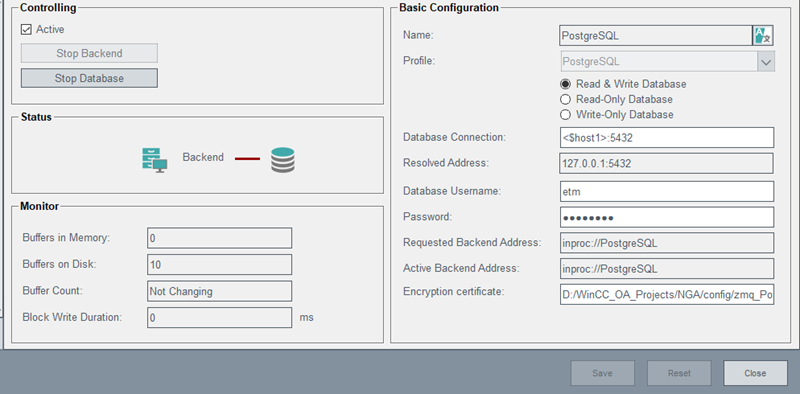The height and width of the screenshot is (394, 800).
Task: Click the Encryption certificate path field
Action: pos(667,294)
